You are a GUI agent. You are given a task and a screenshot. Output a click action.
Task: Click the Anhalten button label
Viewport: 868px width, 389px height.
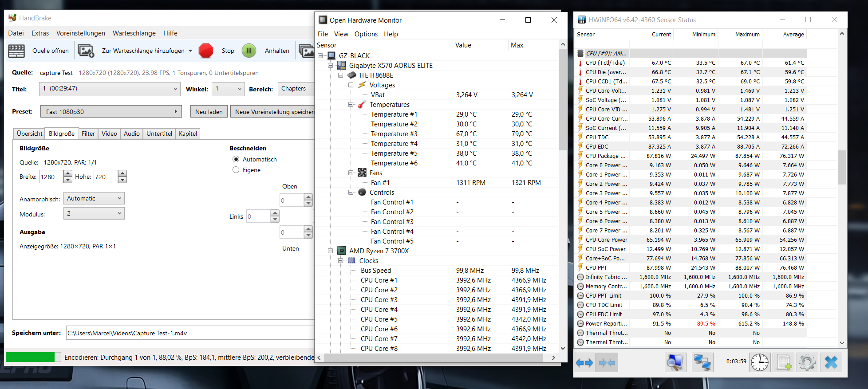point(277,51)
